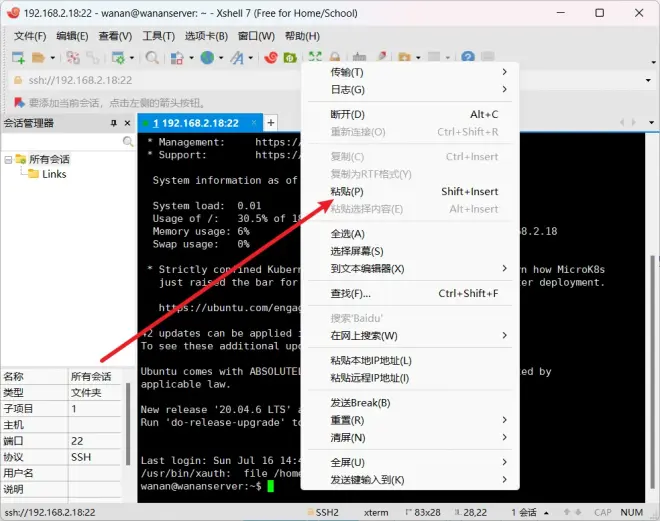This screenshot has height=521, width=660.
Task: Open the 选项卡(B) menu
Action: (x=206, y=36)
